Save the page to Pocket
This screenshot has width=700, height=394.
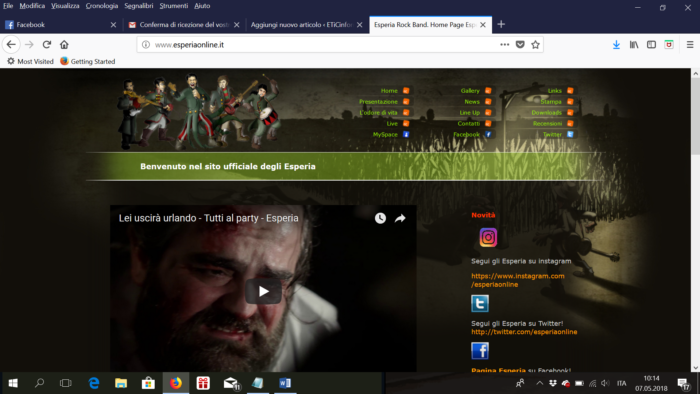(520, 45)
